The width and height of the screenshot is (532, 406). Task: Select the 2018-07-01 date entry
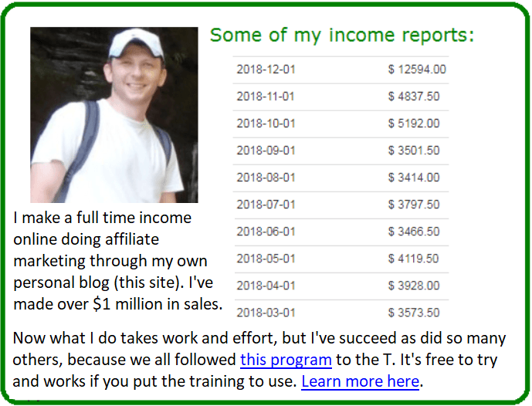click(x=266, y=205)
